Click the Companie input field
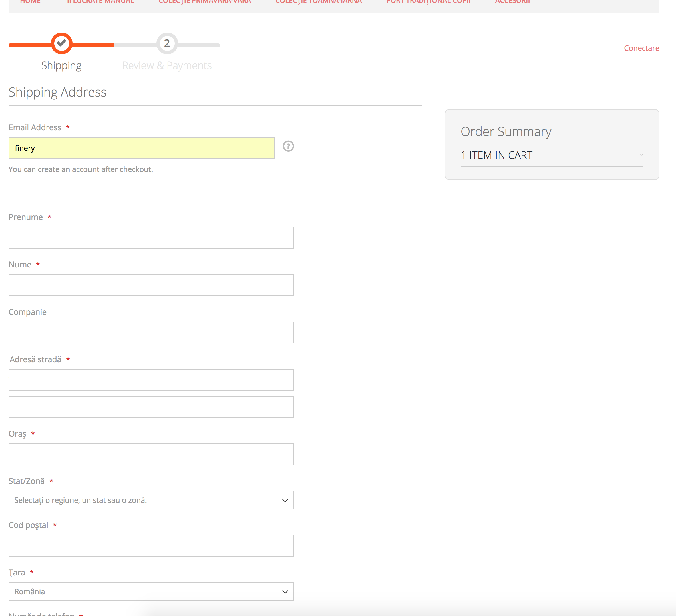Viewport: 676px width, 616px height. pos(151,333)
